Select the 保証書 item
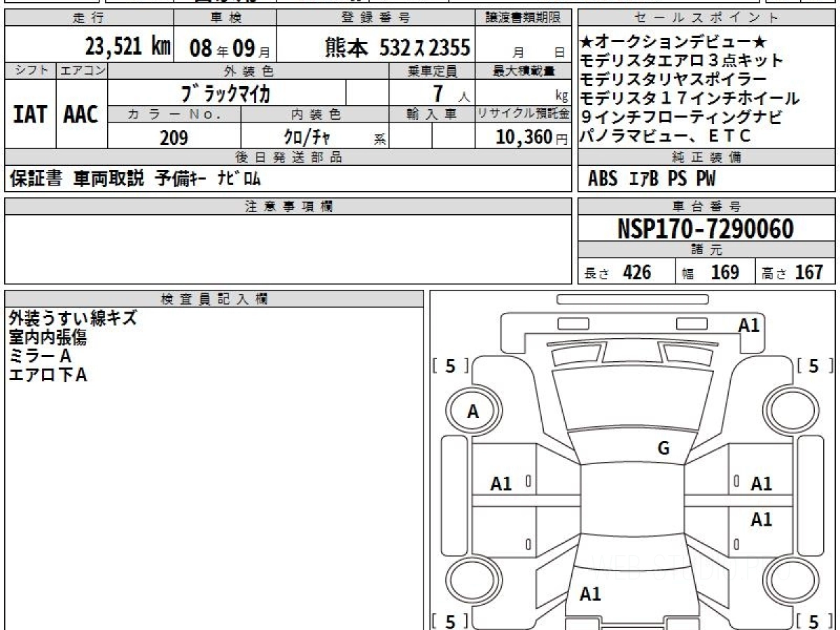Viewport: 840px width, 630px height. (x=36, y=178)
